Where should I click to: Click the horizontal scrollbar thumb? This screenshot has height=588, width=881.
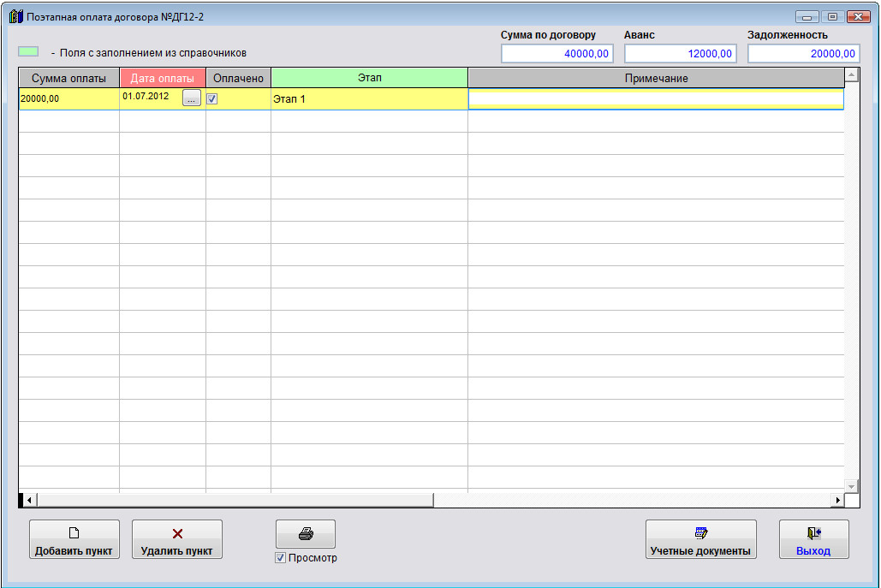click(x=235, y=500)
